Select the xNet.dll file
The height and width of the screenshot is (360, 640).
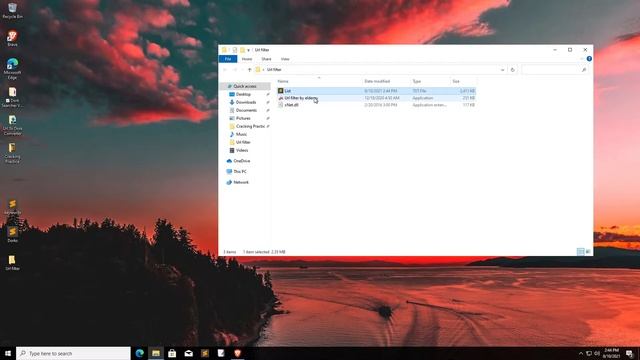(376, 105)
